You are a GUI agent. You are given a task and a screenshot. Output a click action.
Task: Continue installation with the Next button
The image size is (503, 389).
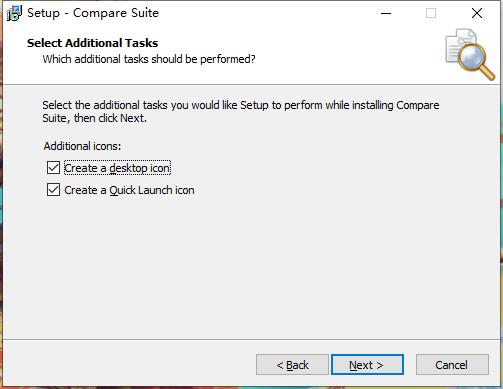coord(367,365)
